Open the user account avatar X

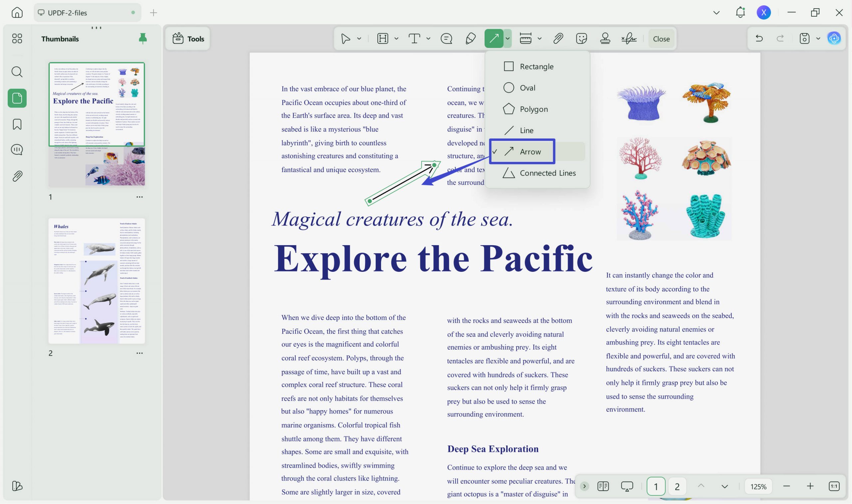pyautogui.click(x=764, y=13)
